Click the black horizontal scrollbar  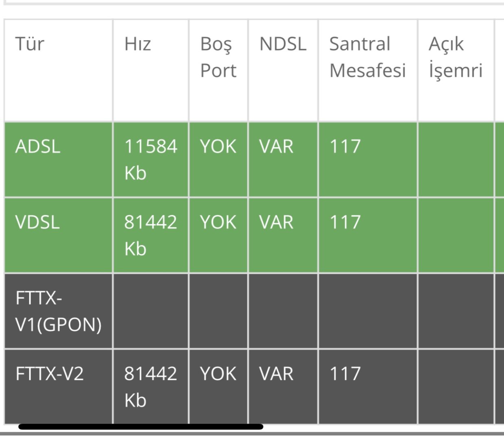pos(141,427)
